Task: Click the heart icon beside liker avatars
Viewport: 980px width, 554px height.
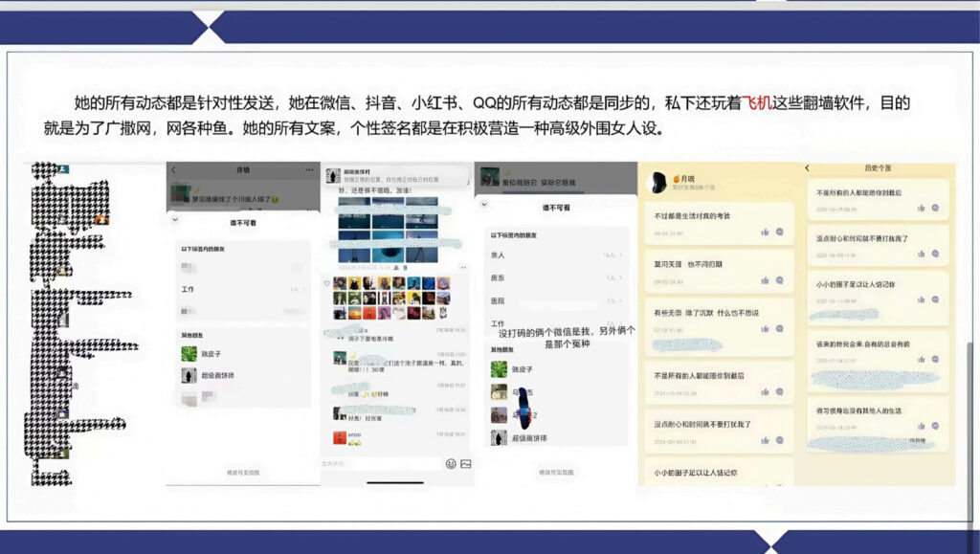Action: [327, 283]
